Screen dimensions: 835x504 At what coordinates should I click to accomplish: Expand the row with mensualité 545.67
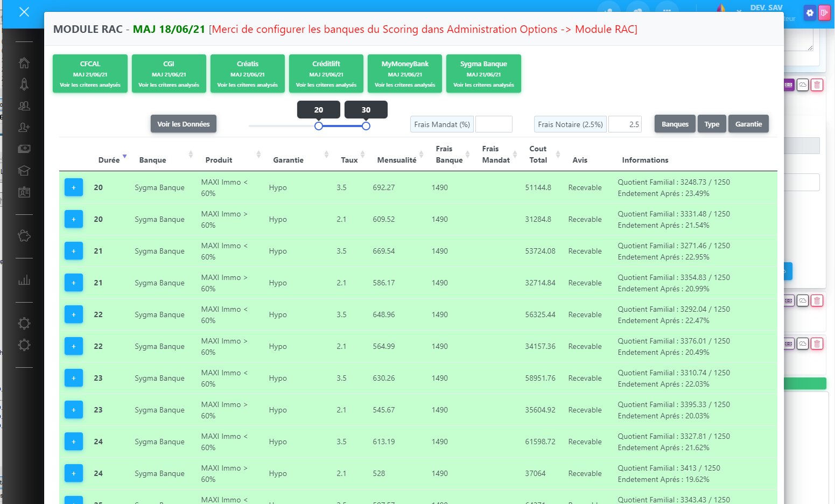74,410
